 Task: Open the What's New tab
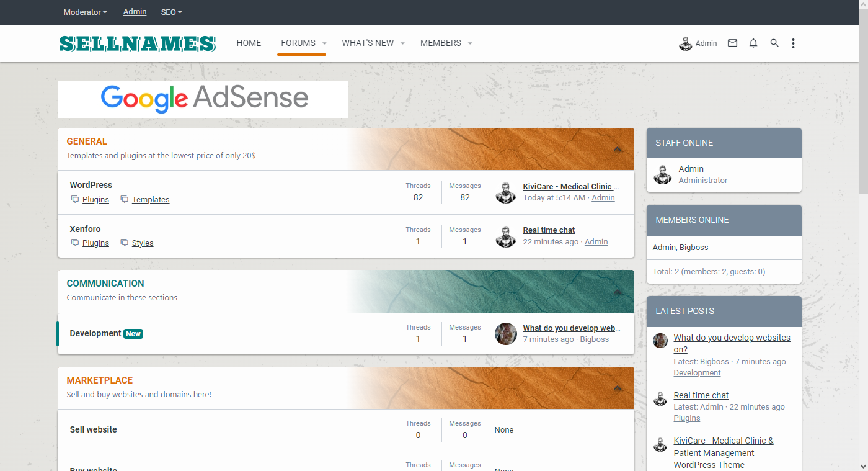368,43
